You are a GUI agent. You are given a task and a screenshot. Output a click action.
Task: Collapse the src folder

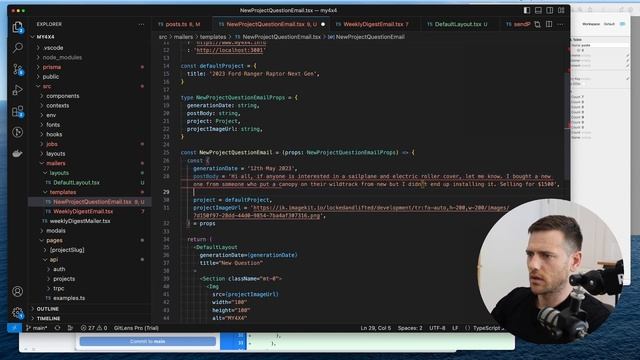coord(47,86)
